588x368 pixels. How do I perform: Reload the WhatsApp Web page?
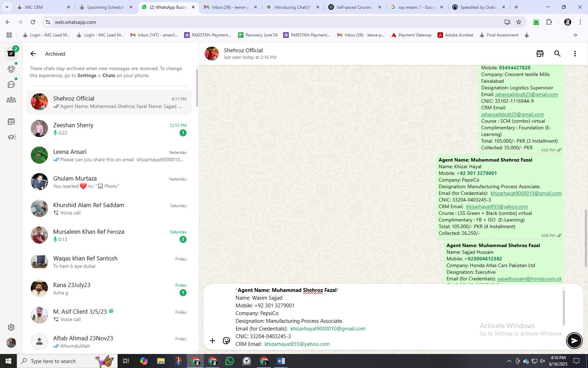tap(33, 22)
